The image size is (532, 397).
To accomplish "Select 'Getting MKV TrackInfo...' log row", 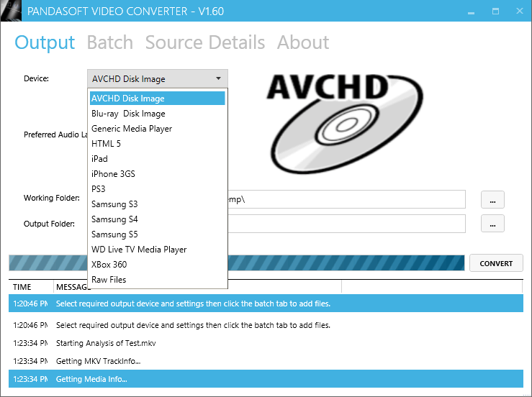I will (266, 361).
